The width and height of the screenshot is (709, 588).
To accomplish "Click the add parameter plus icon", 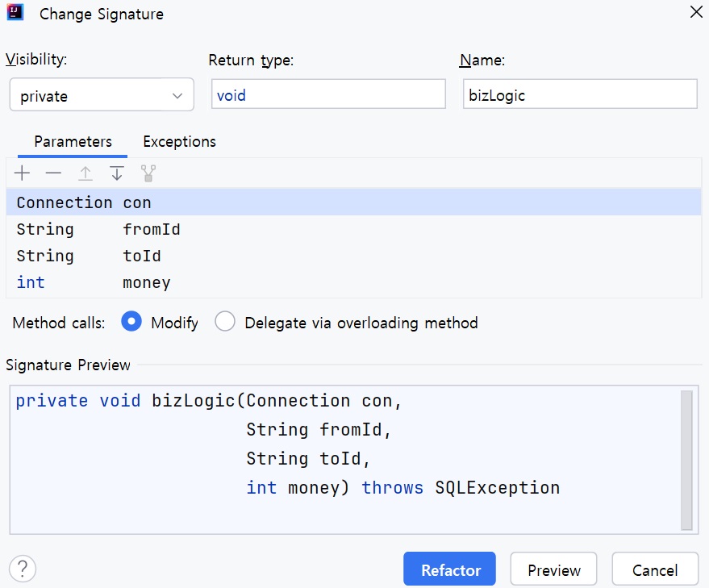I will [x=22, y=173].
